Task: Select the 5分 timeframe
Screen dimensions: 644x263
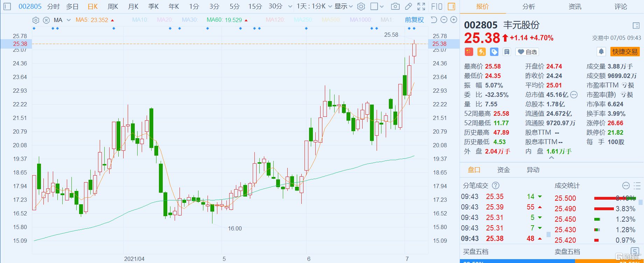Action: tap(235, 6)
